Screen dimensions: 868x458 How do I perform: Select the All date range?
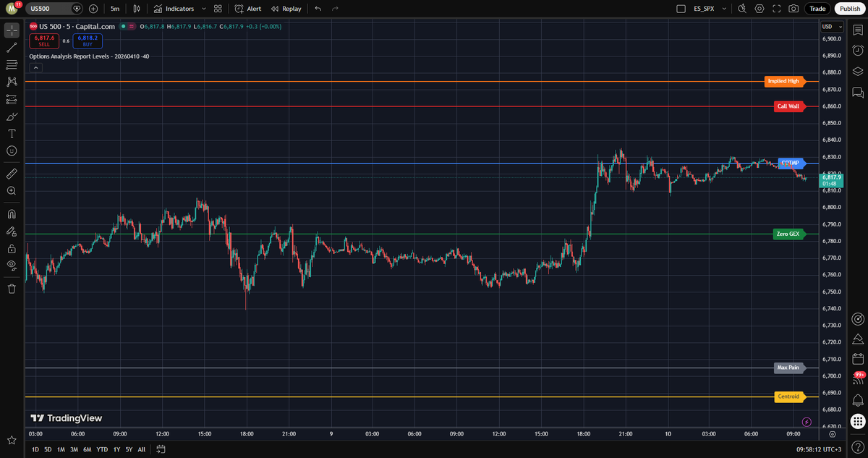click(141, 449)
